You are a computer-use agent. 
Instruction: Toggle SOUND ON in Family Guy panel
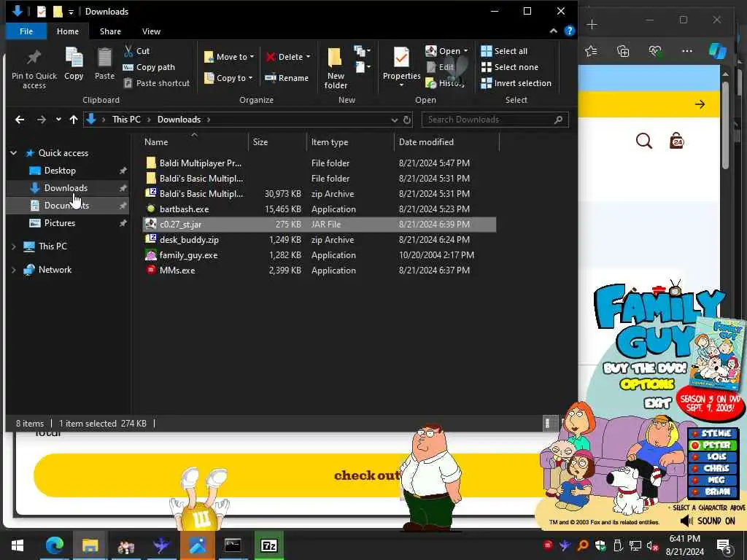(x=707, y=521)
